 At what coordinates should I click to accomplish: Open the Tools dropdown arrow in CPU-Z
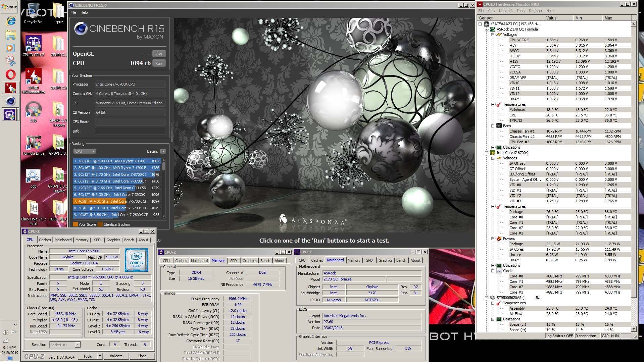click(100, 356)
